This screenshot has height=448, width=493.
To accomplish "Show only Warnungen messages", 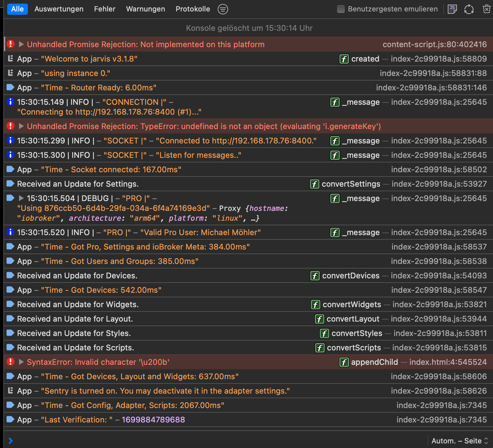I will (x=146, y=9).
